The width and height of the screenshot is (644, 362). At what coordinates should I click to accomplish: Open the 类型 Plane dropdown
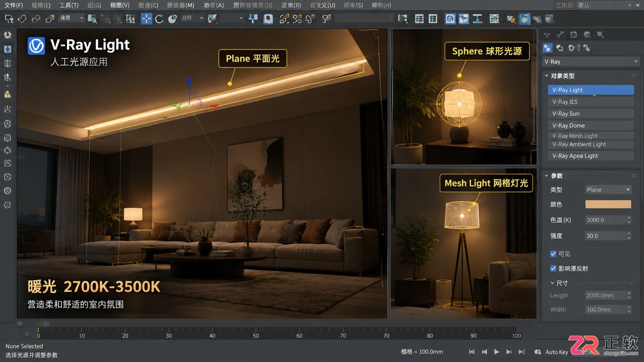pos(608,189)
